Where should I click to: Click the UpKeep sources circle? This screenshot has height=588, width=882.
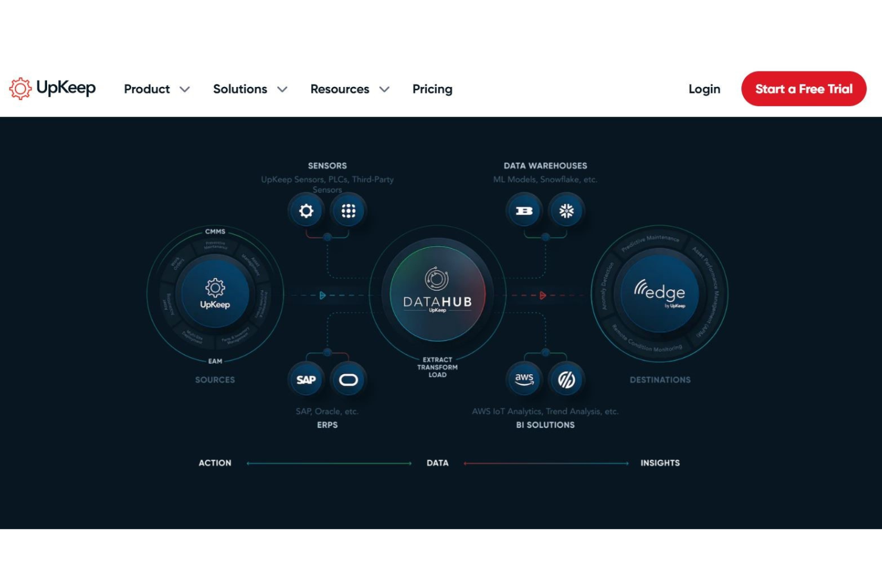pos(215,294)
